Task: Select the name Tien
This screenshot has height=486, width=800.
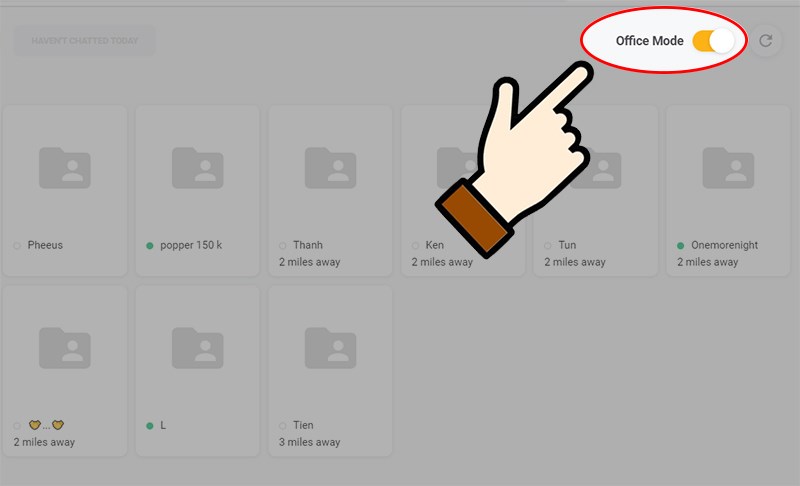Action: 303,425
